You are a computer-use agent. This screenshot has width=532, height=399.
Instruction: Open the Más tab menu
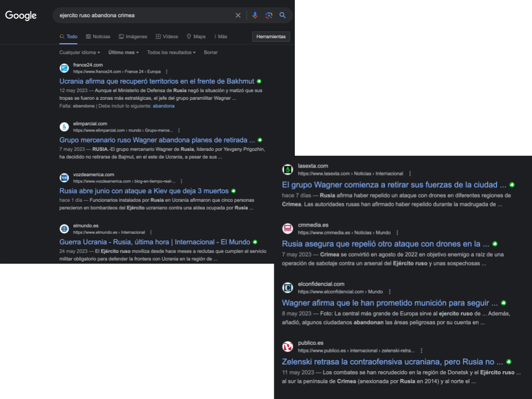coord(221,37)
